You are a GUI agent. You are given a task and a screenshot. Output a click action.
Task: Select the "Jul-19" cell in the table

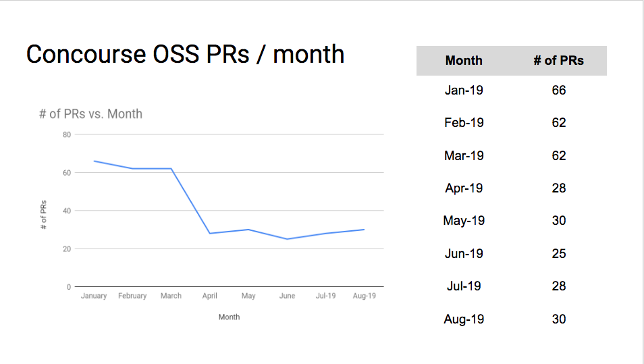point(464,286)
